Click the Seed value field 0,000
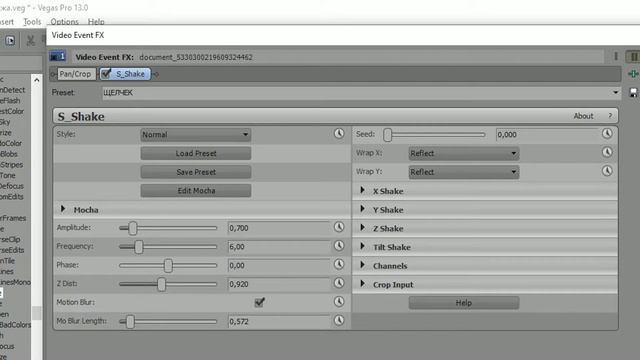Image resolution: width=640 pixels, height=360 pixels. [x=547, y=135]
